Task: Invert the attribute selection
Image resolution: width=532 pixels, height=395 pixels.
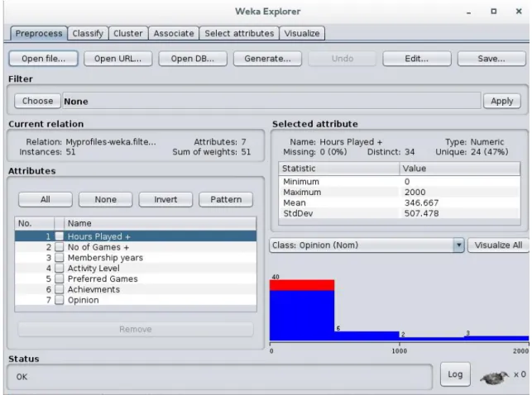Action: coord(165,199)
